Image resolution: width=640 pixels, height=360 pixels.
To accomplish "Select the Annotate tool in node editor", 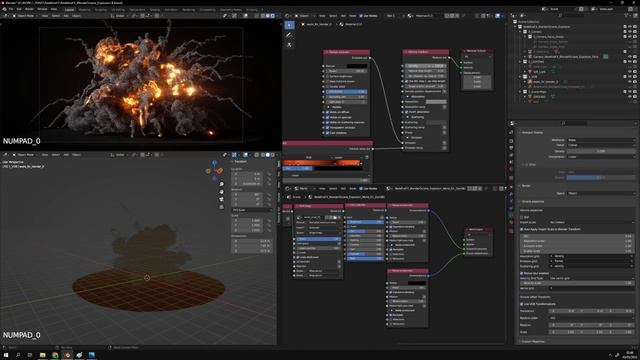I will click(289, 35).
